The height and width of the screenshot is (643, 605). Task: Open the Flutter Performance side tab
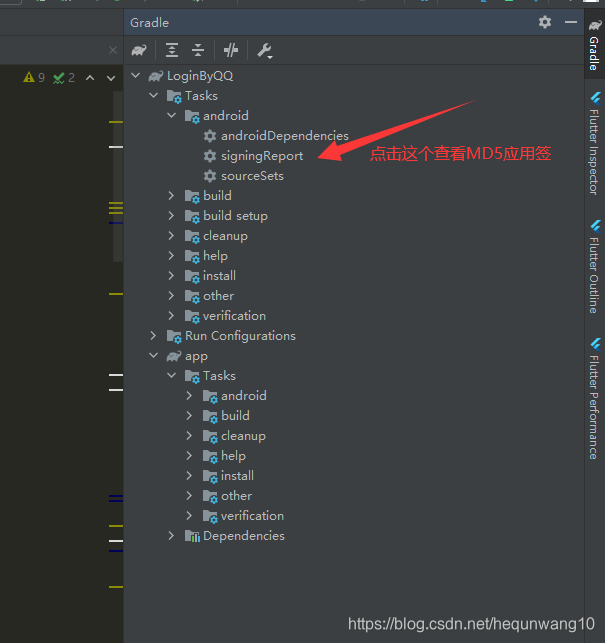[x=594, y=399]
